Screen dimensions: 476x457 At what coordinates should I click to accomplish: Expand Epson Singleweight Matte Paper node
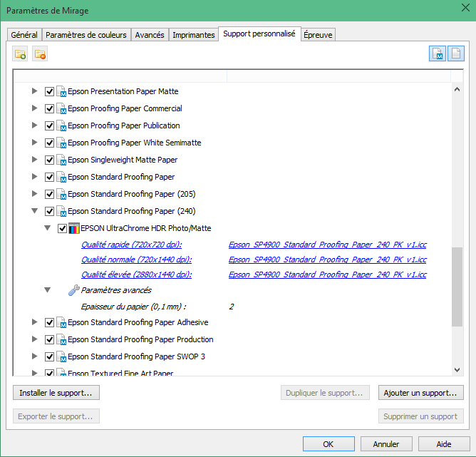(35, 160)
